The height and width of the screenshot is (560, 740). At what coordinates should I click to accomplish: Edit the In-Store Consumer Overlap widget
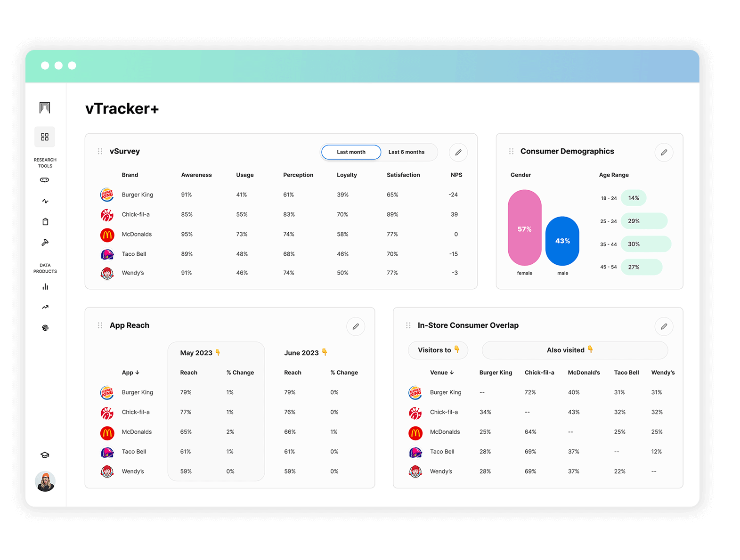(x=664, y=326)
